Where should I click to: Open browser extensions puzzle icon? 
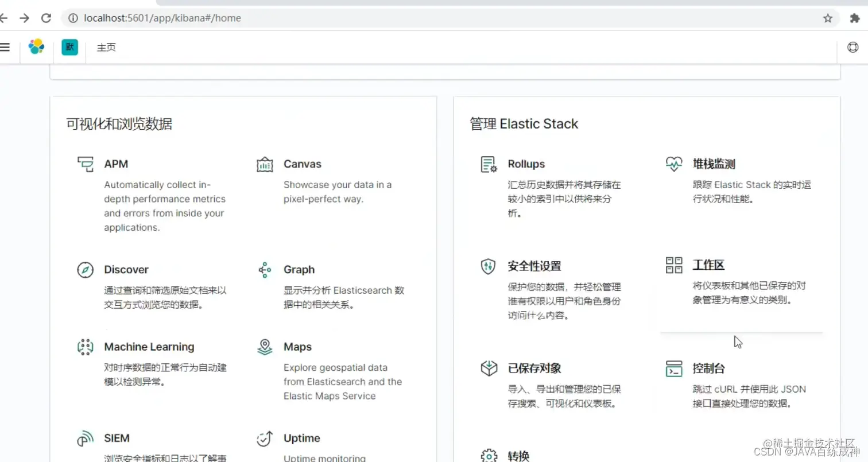point(855,18)
